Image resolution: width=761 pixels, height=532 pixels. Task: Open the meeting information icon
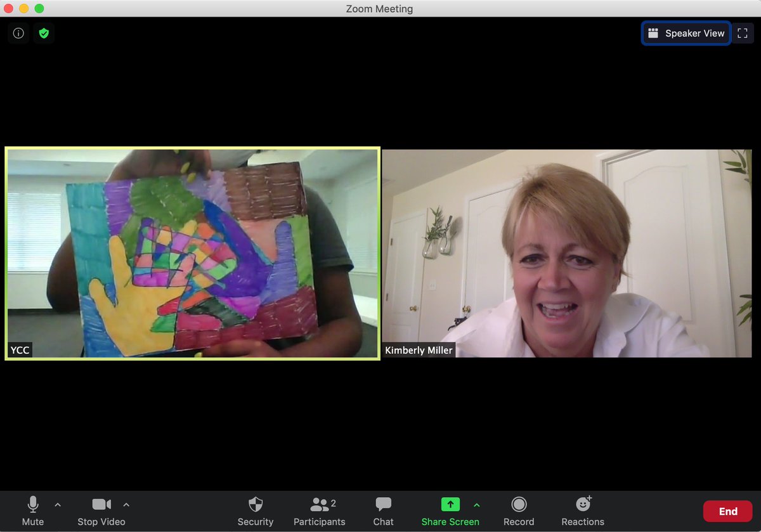[18, 33]
